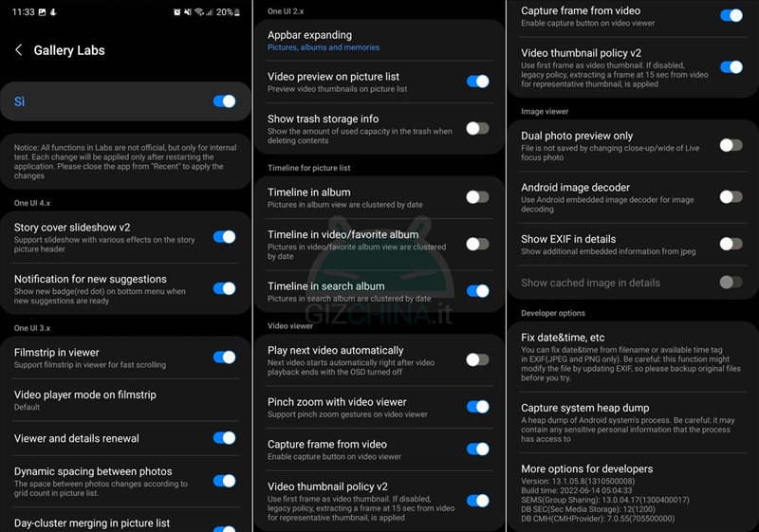Open Video player mode on filmstrip option
The image size is (759, 532).
tap(126, 400)
